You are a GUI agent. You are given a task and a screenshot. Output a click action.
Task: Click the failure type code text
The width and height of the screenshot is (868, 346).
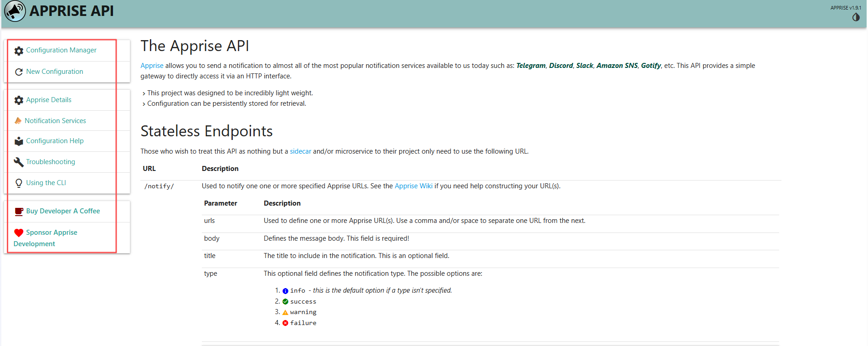(303, 323)
